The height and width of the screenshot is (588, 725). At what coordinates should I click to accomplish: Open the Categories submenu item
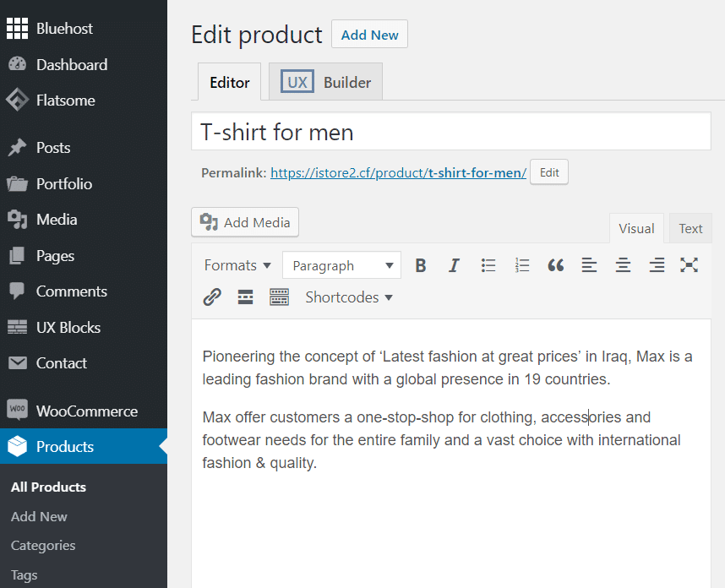pos(43,546)
